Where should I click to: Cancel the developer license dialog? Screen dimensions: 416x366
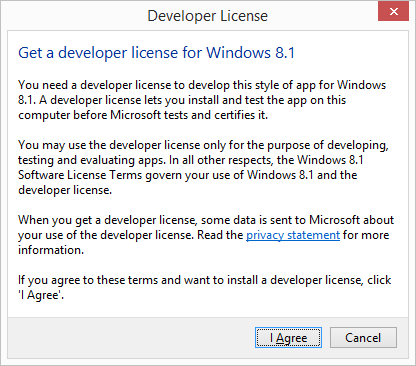363,338
